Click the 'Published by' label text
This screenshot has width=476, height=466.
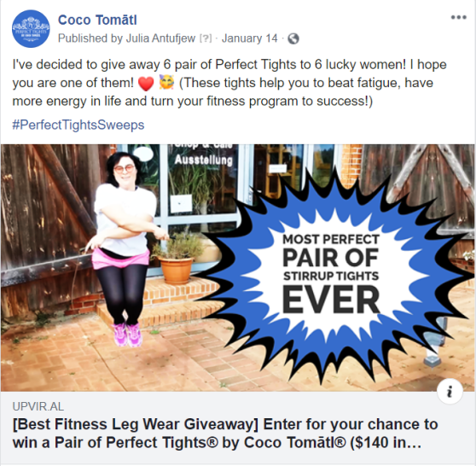click(x=90, y=38)
